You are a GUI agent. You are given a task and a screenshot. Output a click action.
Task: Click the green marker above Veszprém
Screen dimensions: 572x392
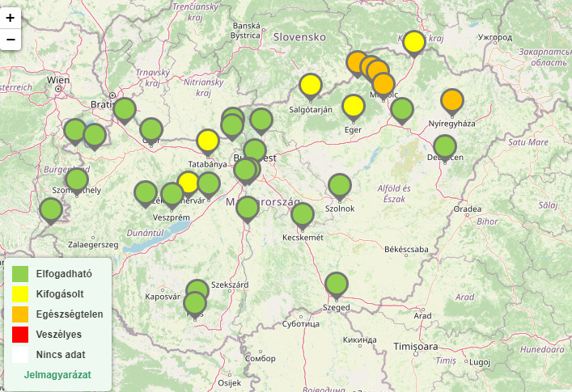(x=172, y=194)
